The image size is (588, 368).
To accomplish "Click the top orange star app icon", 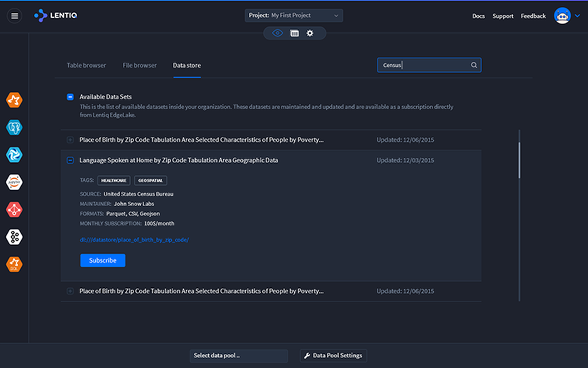I will click(14, 100).
